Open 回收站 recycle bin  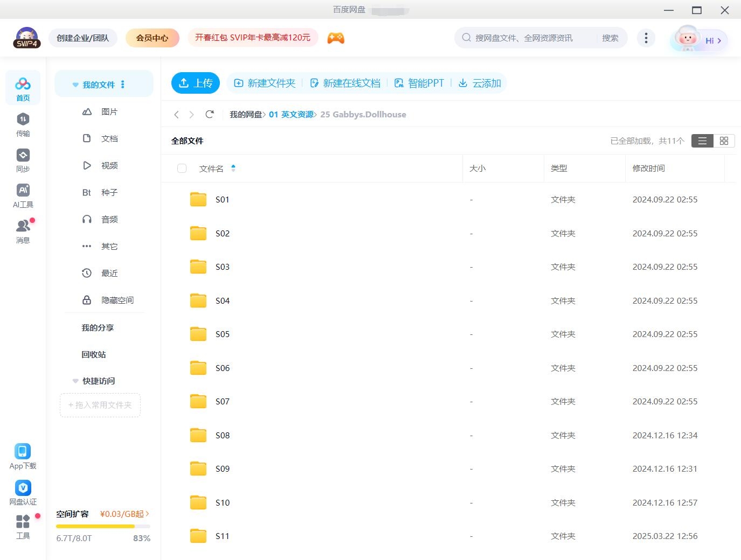tap(94, 354)
